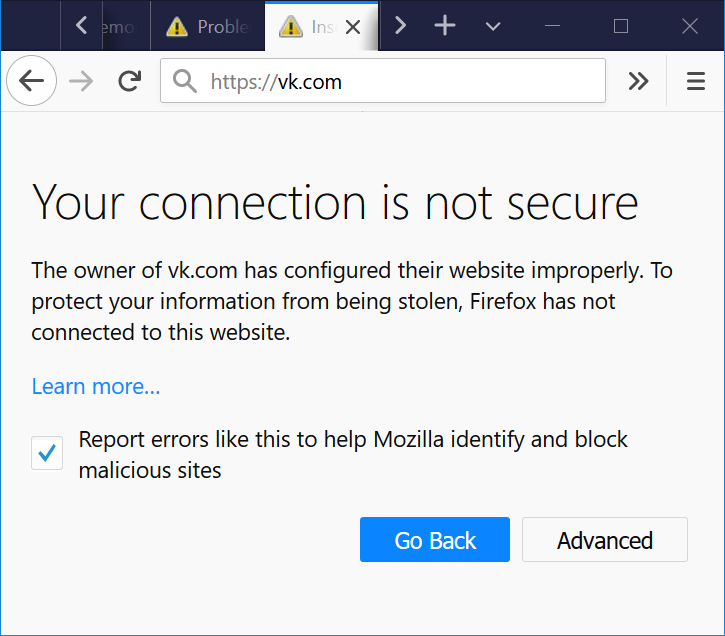
Task: Click the blue Go Back button
Action: coord(435,539)
